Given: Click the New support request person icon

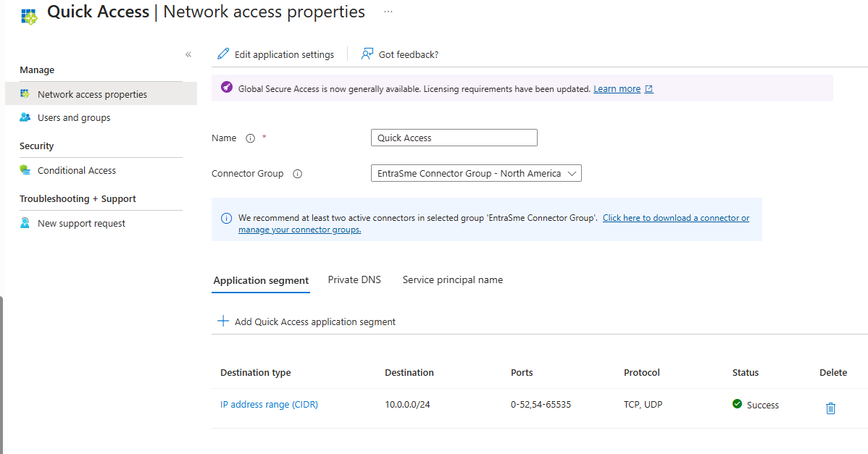Looking at the screenshot, I should coord(25,223).
